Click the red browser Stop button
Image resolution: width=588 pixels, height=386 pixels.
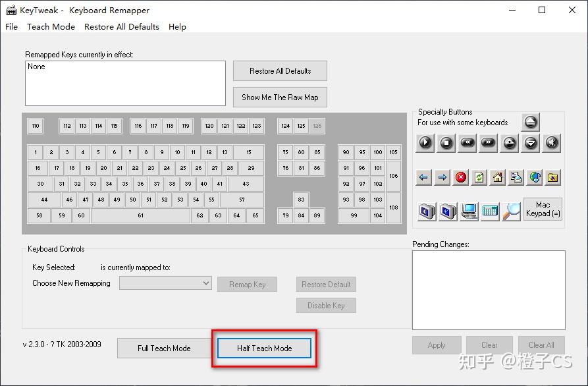tap(461, 177)
